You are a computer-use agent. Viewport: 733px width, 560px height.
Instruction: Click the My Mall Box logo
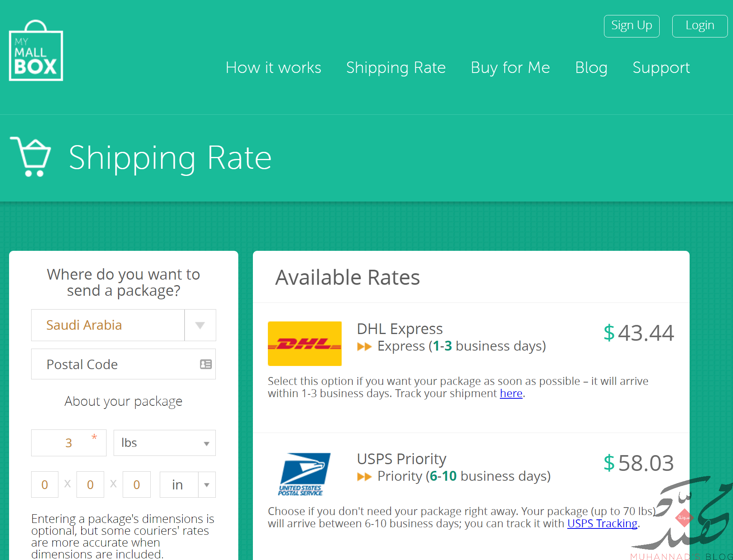click(36, 50)
